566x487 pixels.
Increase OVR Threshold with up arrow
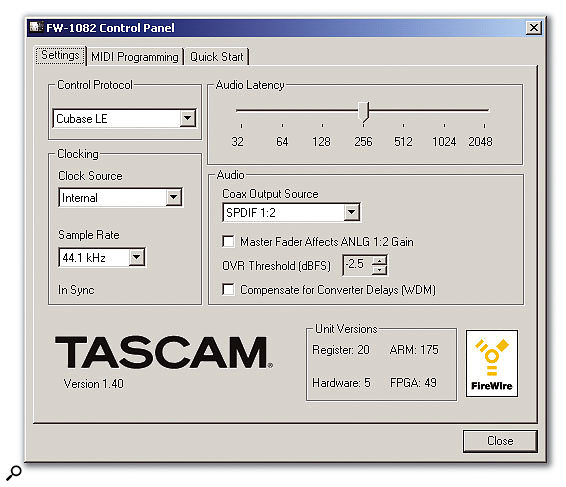click(x=379, y=260)
